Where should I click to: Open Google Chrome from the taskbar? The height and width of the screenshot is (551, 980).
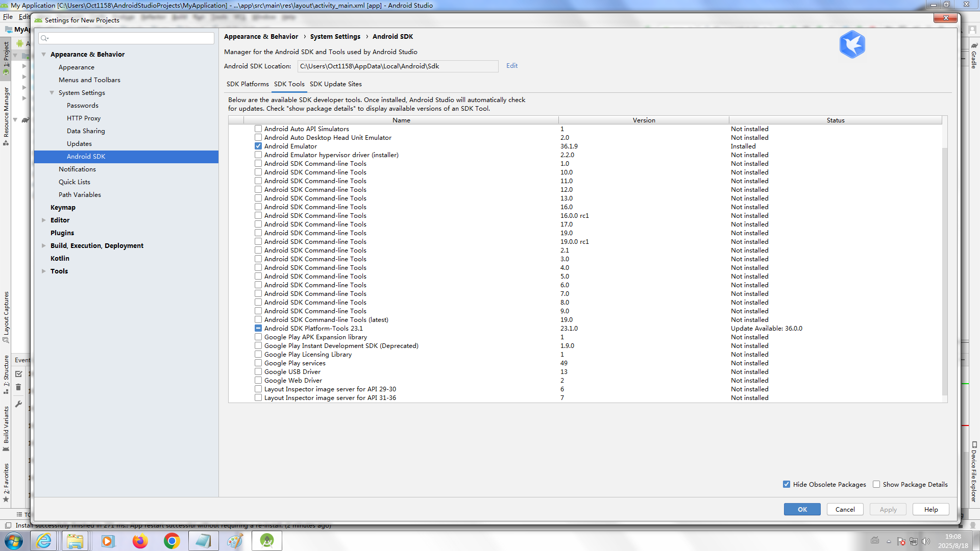[172, 541]
